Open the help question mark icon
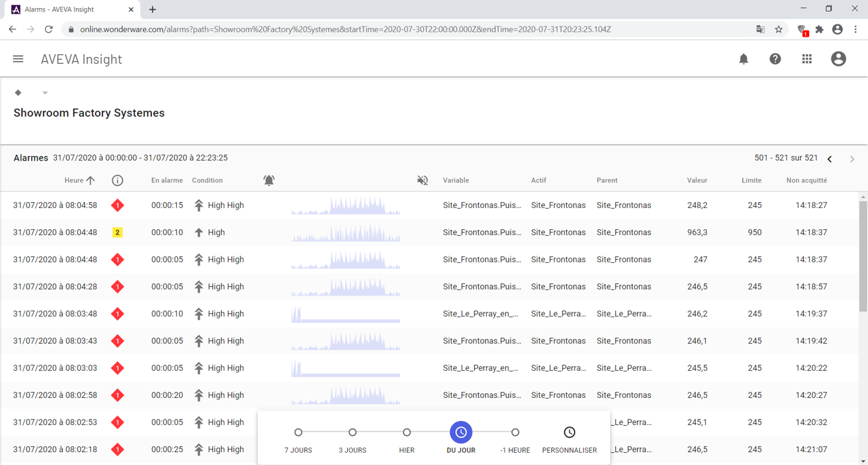 tap(775, 59)
